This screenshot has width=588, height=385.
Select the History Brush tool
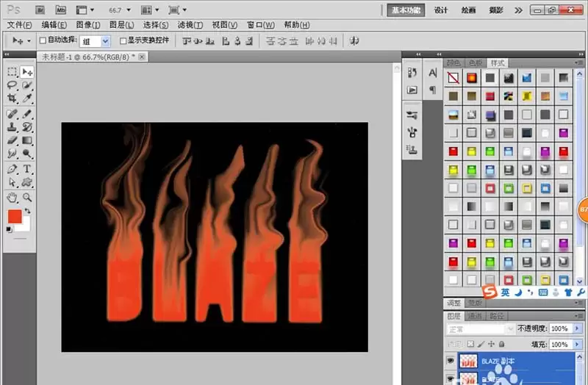tap(27, 127)
